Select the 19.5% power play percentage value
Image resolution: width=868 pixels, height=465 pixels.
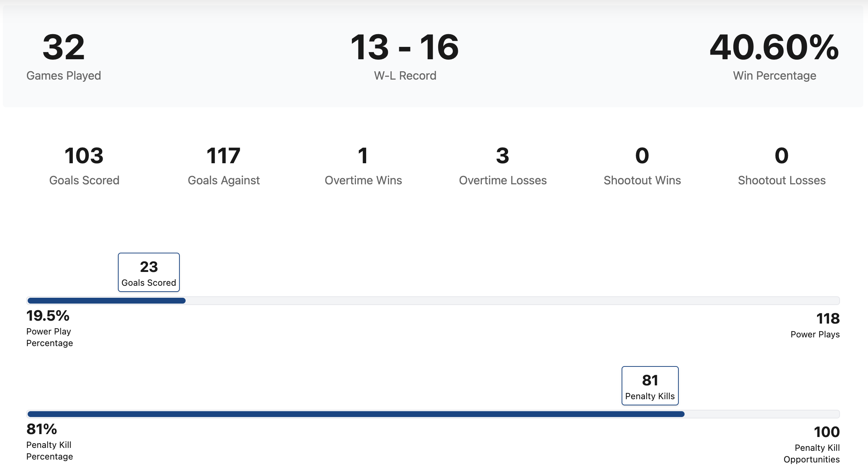tap(48, 316)
